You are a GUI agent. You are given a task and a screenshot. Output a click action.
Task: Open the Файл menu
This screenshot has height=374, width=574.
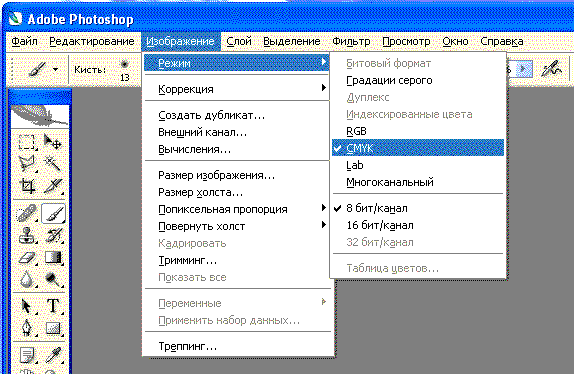[x=25, y=41]
